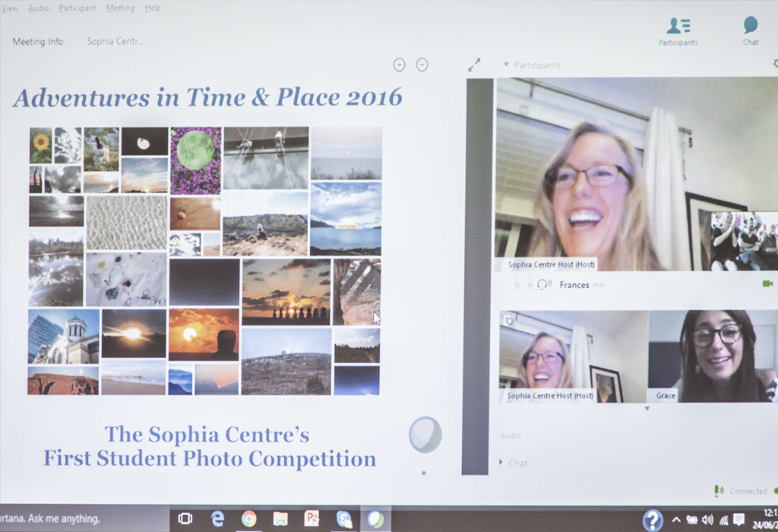
Task: Toggle the green microphone next to Connected
Action: 718,491
